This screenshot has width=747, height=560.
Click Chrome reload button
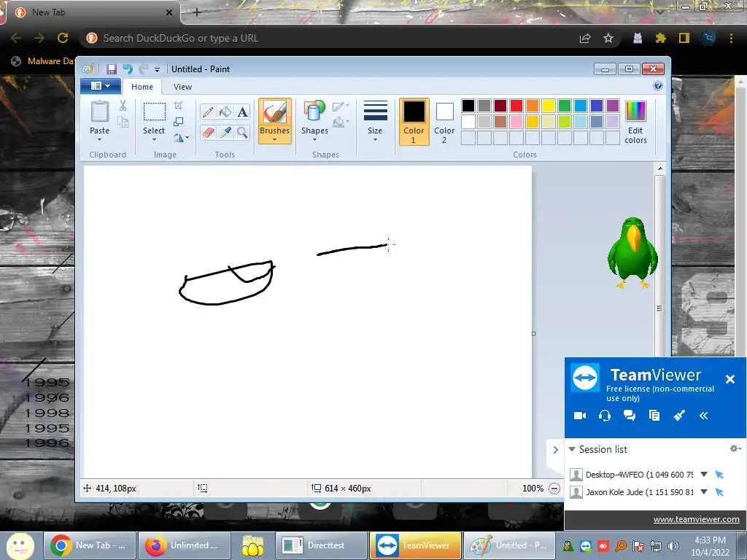(63, 38)
